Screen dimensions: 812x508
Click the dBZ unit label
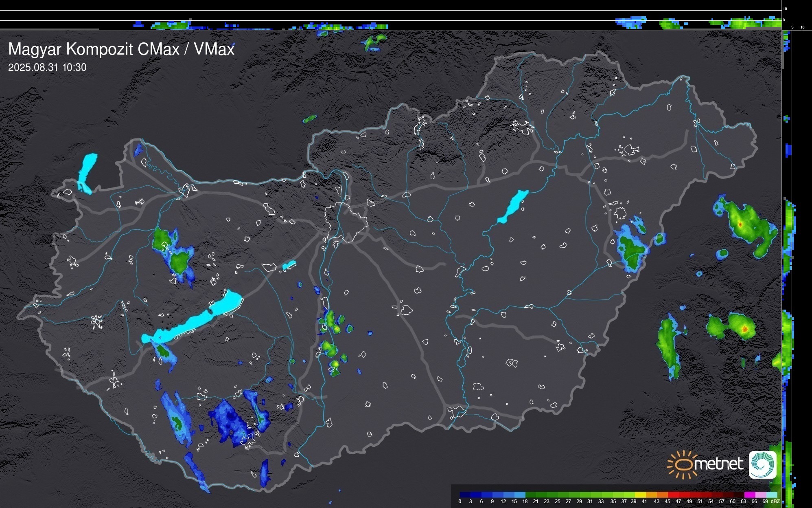pos(775,501)
